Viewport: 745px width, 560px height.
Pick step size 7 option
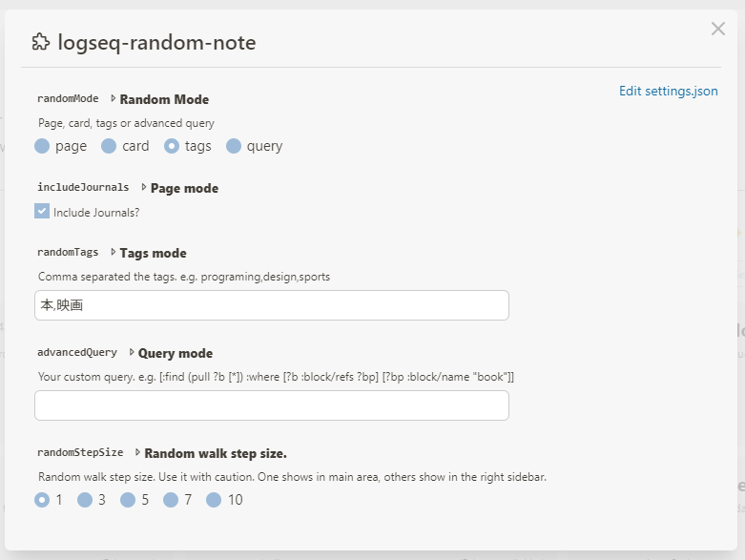point(171,499)
